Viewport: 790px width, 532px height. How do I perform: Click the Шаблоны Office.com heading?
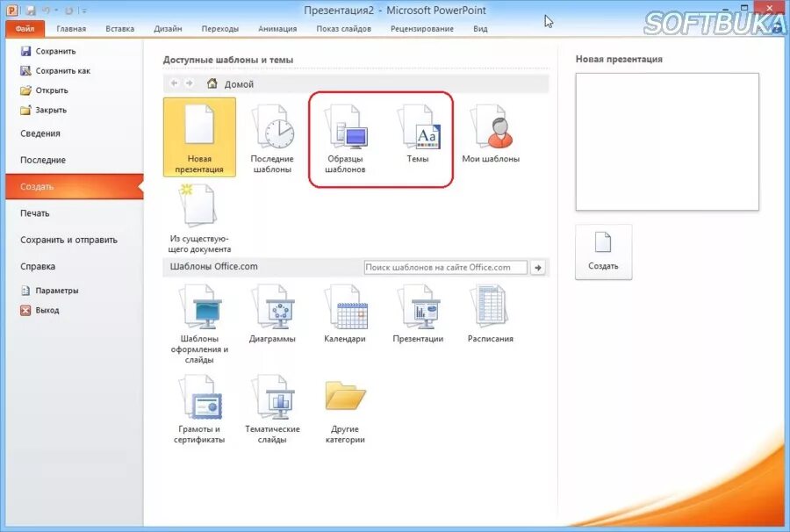pyautogui.click(x=213, y=267)
